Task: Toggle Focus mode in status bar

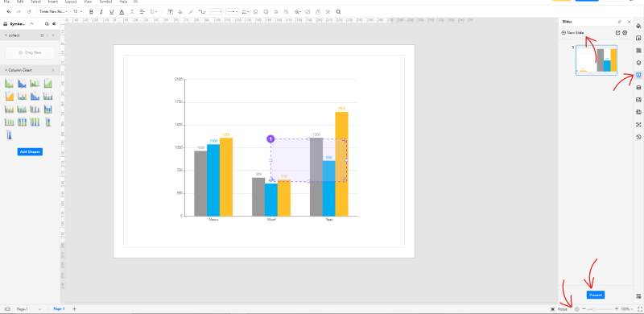Action: (x=559, y=309)
